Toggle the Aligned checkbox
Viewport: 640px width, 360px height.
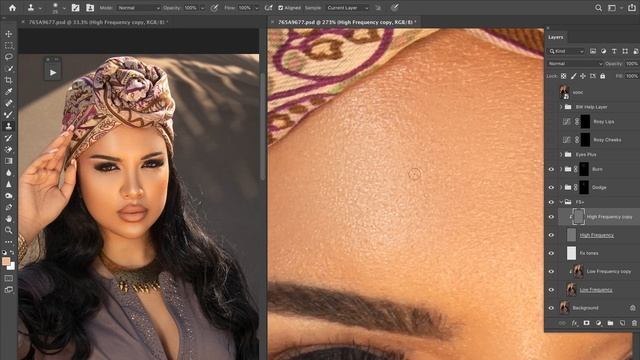pos(280,8)
